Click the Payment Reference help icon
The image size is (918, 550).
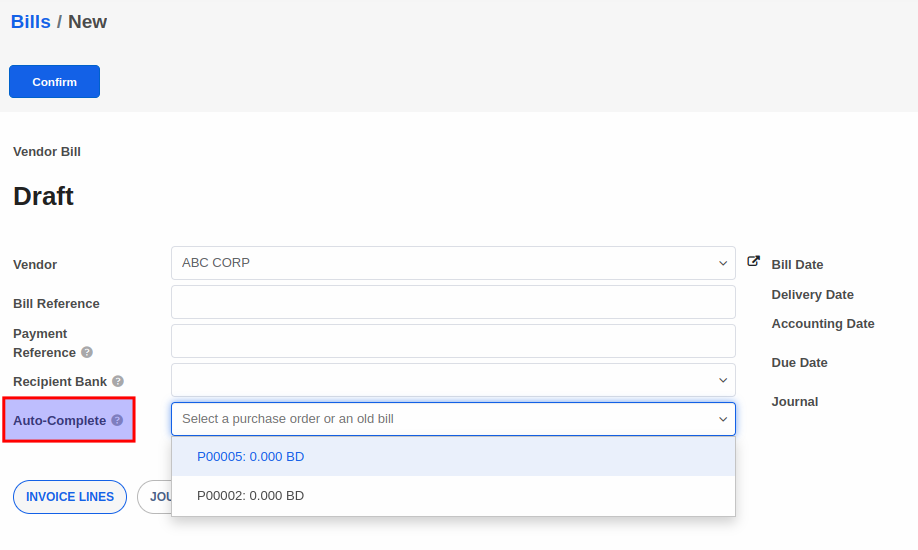(87, 352)
